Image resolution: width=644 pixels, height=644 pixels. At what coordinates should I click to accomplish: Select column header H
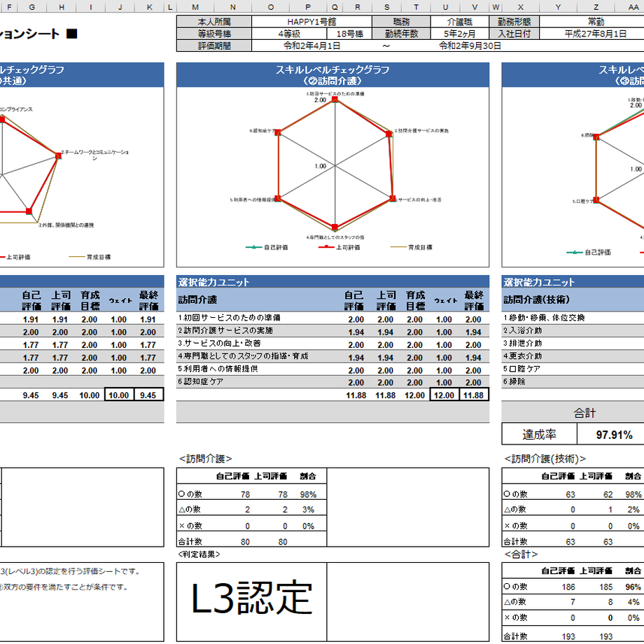point(61,6)
